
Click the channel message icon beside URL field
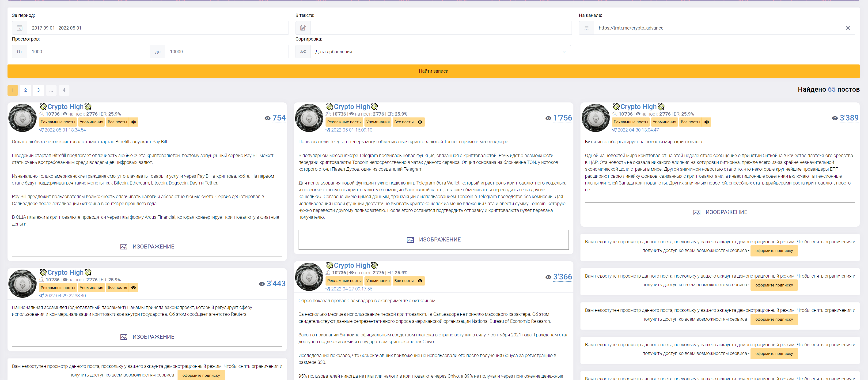pyautogui.click(x=586, y=28)
